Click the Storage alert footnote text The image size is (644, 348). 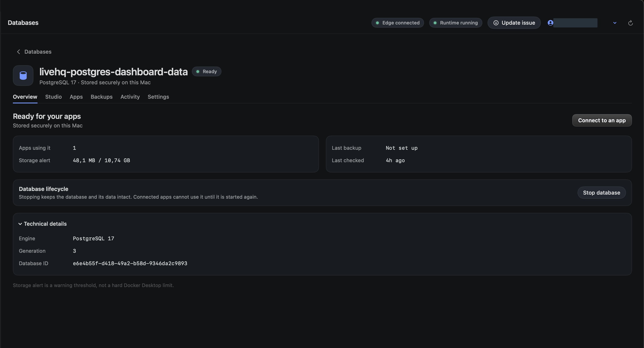[x=93, y=285]
